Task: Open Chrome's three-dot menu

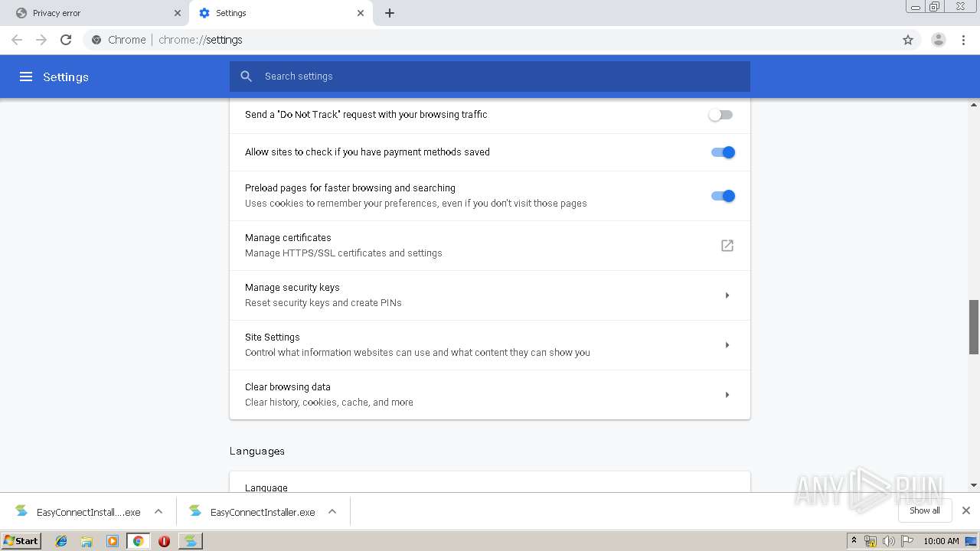Action: (x=964, y=40)
